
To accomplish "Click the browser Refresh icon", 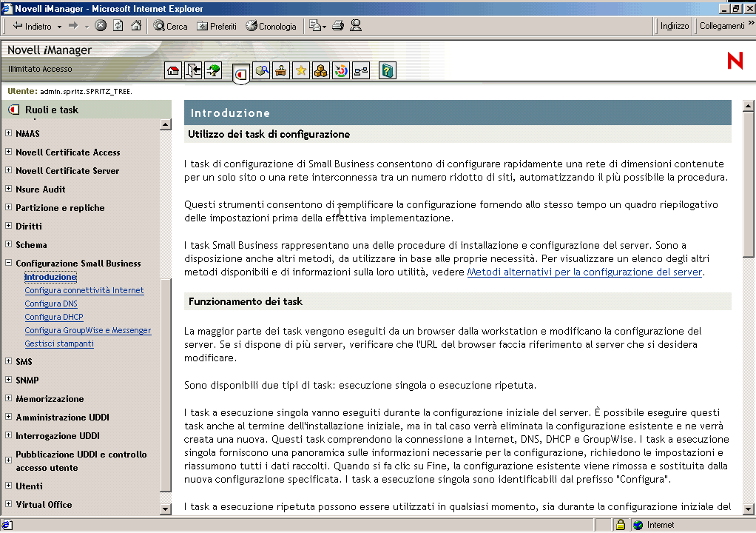I will click(118, 26).
